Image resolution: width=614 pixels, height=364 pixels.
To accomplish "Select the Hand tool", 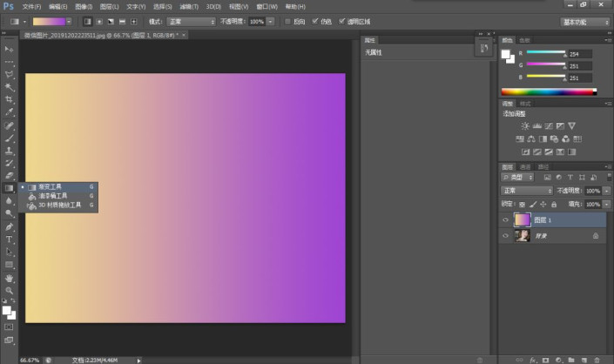I will (9, 279).
